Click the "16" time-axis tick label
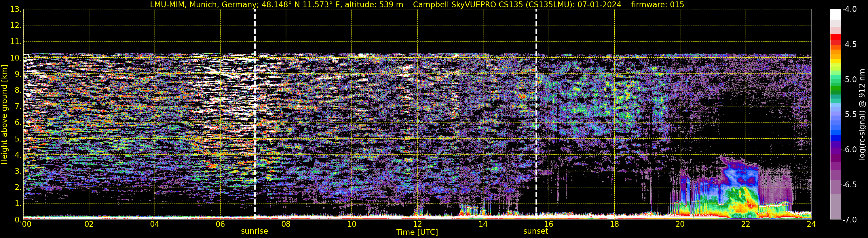 [x=549, y=224]
